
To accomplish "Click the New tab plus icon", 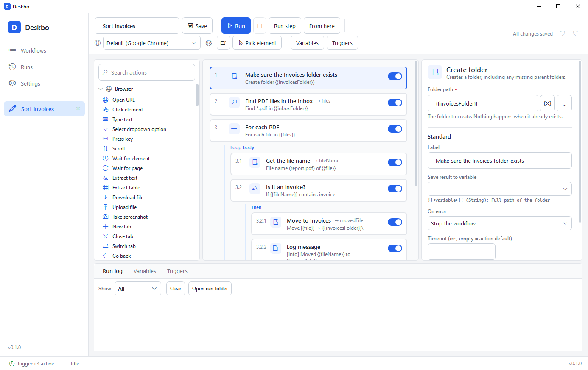I will [x=106, y=227].
